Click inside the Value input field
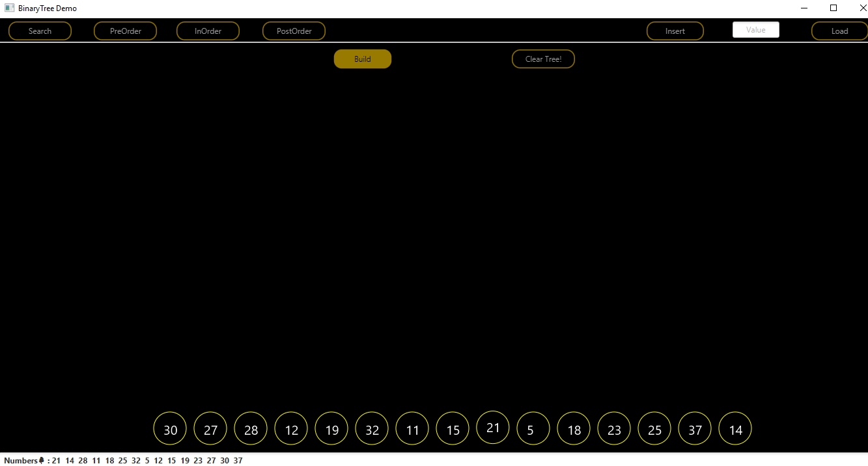The width and height of the screenshot is (868, 466). coord(755,29)
